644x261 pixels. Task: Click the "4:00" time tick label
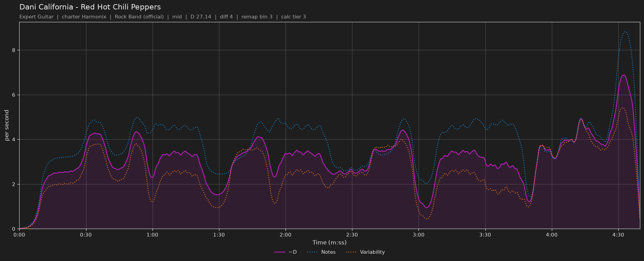point(552,235)
